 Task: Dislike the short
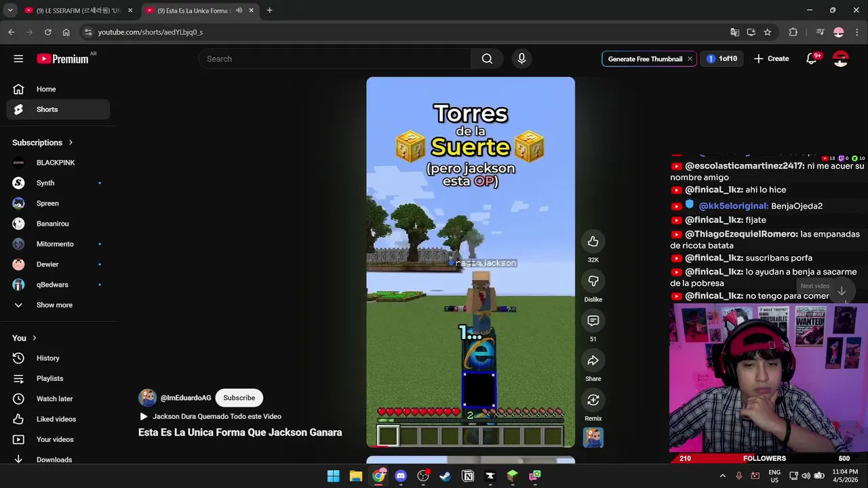click(593, 281)
